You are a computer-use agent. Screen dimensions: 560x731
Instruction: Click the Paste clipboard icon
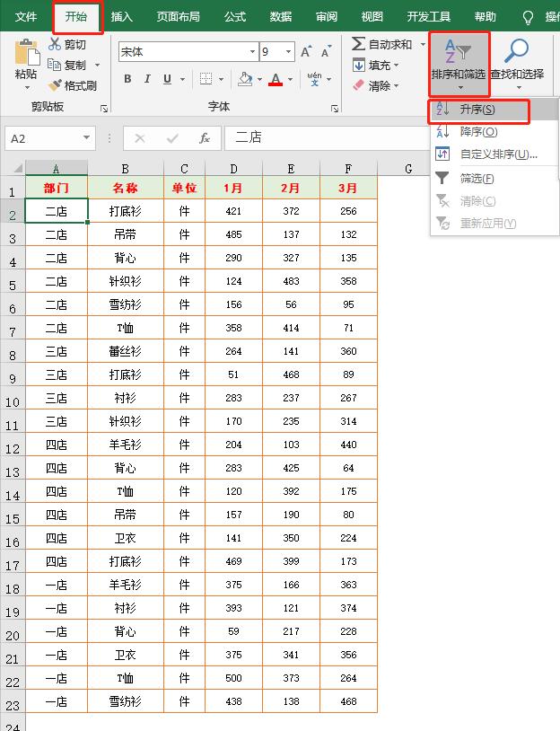pyautogui.click(x=27, y=54)
